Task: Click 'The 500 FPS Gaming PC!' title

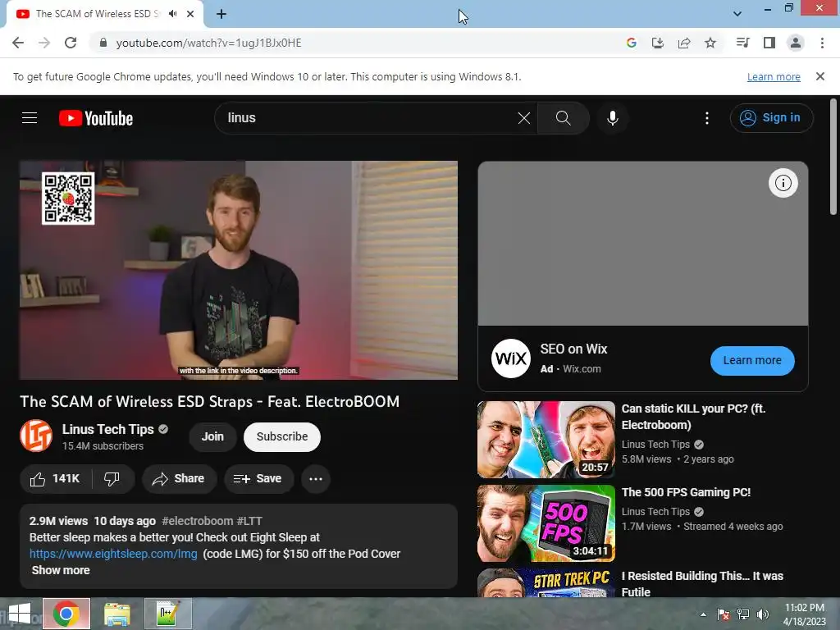Action: pyautogui.click(x=686, y=492)
